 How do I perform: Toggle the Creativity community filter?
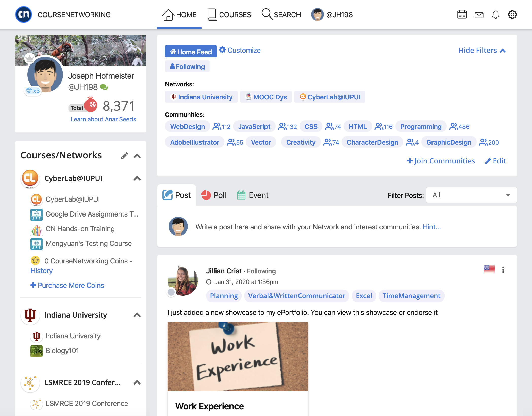(x=301, y=142)
